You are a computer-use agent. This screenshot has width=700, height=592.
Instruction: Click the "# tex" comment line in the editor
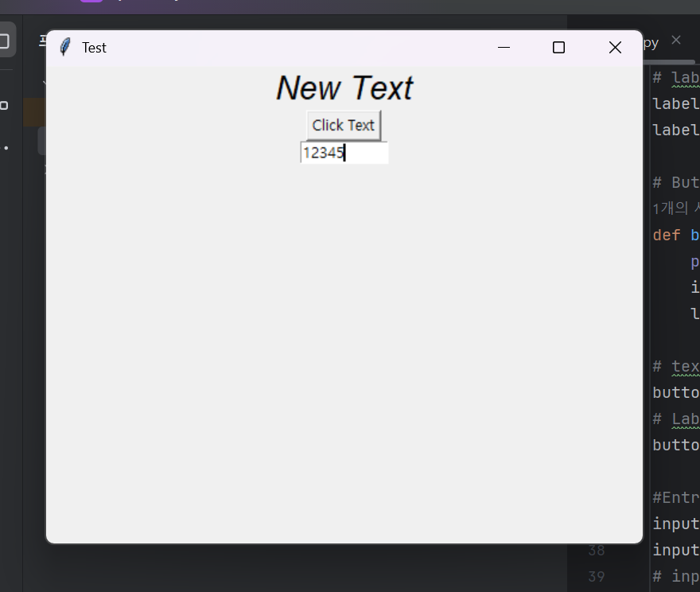click(x=675, y=366)
